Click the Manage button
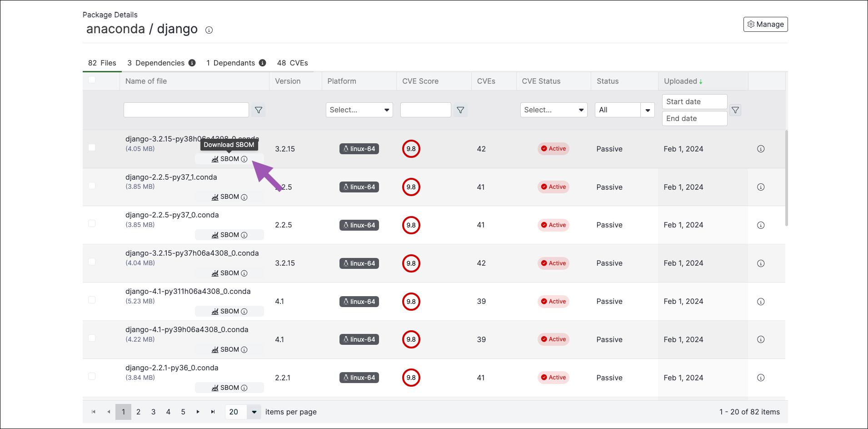 tap(766, 24)
